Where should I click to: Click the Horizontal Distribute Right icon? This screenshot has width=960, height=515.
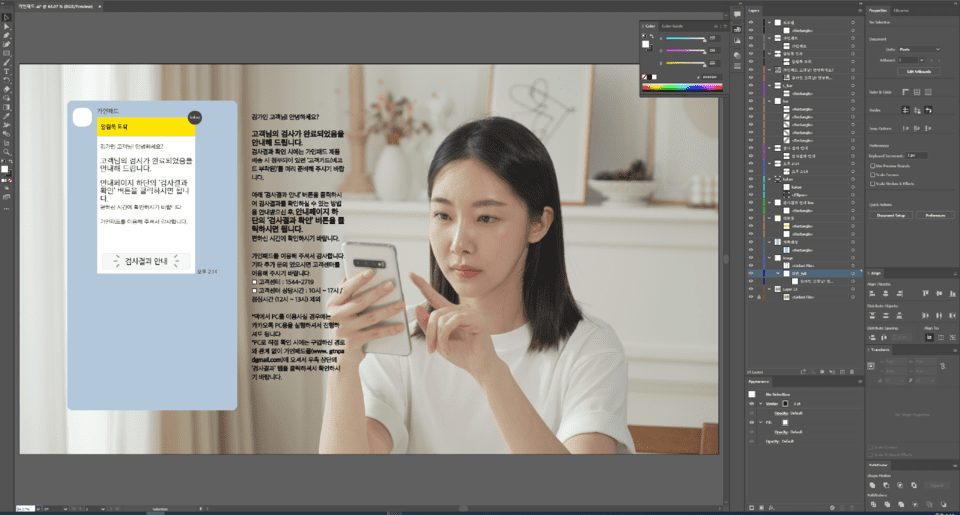coord(953,315)
